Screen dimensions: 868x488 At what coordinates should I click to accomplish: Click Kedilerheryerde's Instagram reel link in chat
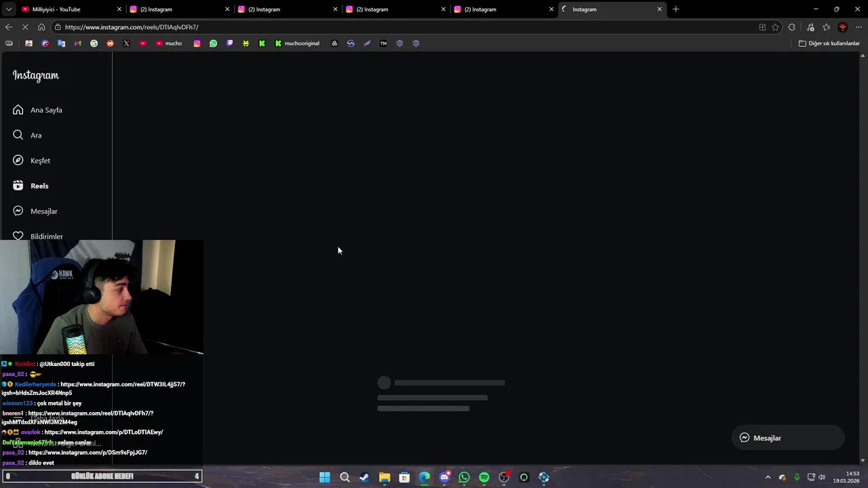(93, 388)
